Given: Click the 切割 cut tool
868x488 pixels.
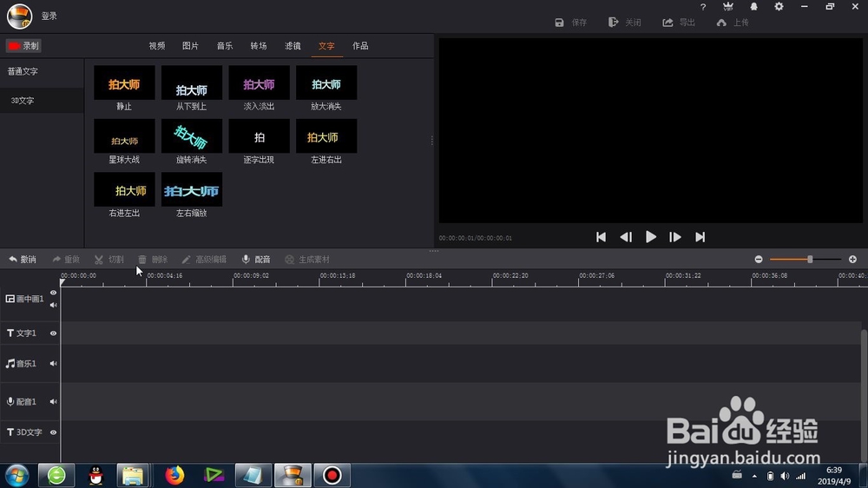Looking at the screenshot, I should coord(109,260).
